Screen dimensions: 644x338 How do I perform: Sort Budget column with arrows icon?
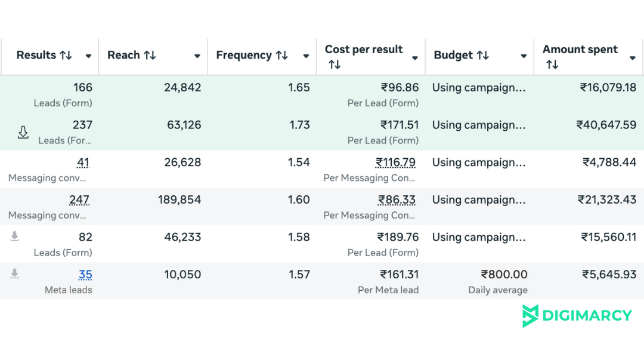482,56
